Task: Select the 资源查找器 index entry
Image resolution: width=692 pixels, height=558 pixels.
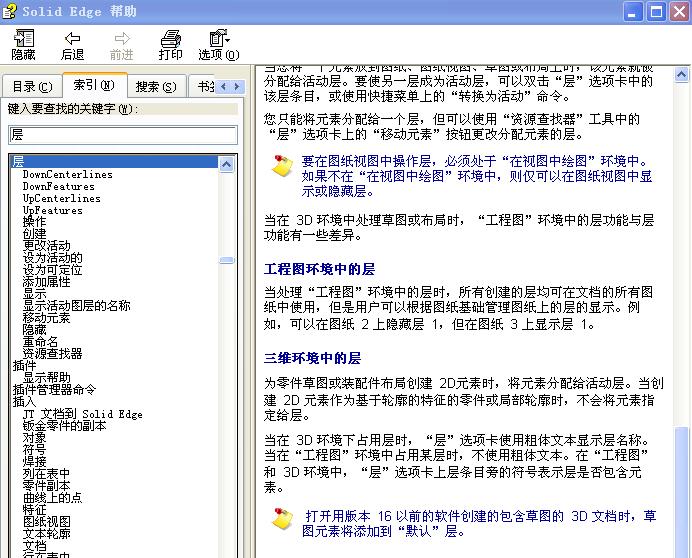Action: tap(53, 354)
